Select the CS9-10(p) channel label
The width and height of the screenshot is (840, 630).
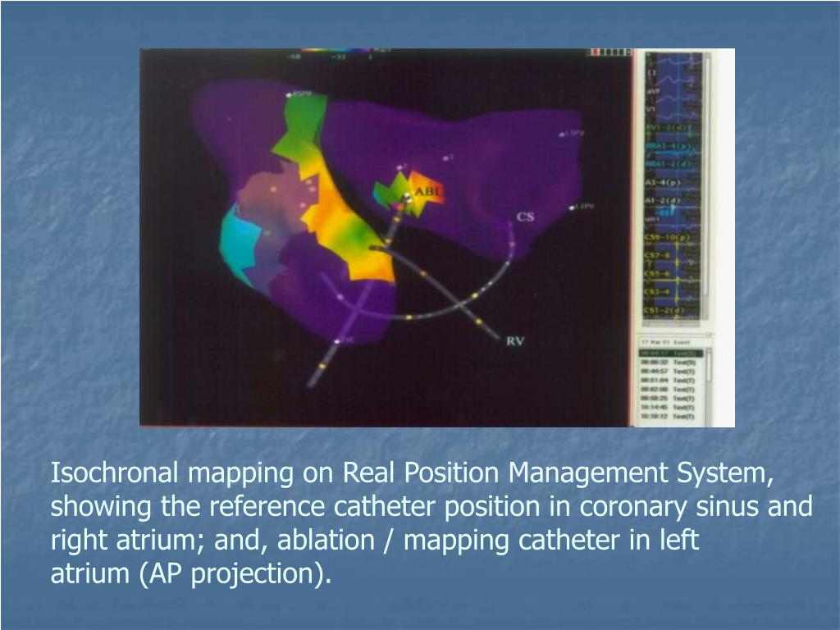coord(666,237)
